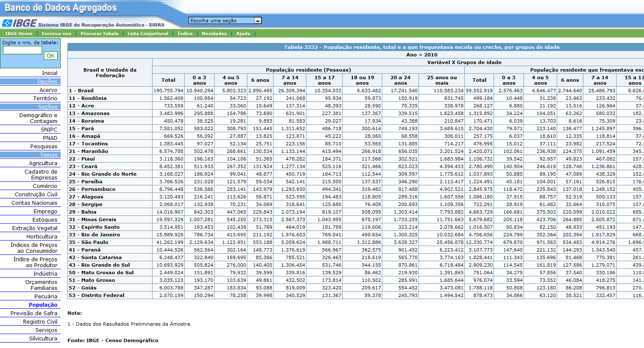Click '43 - Rio Grande do Sul' row
The height and width of the screenshot is (348, 644).
tap(99, 265)
